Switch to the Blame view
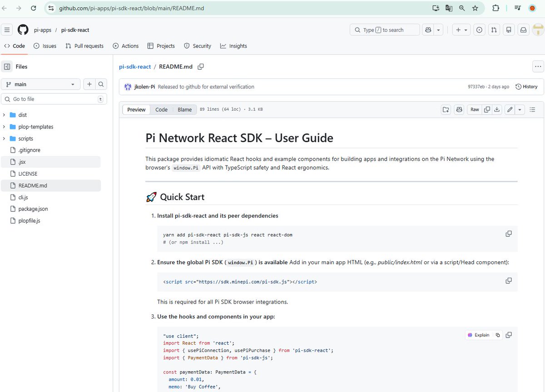The width and height of the screenshot is (545, 392). click(184, 109)
